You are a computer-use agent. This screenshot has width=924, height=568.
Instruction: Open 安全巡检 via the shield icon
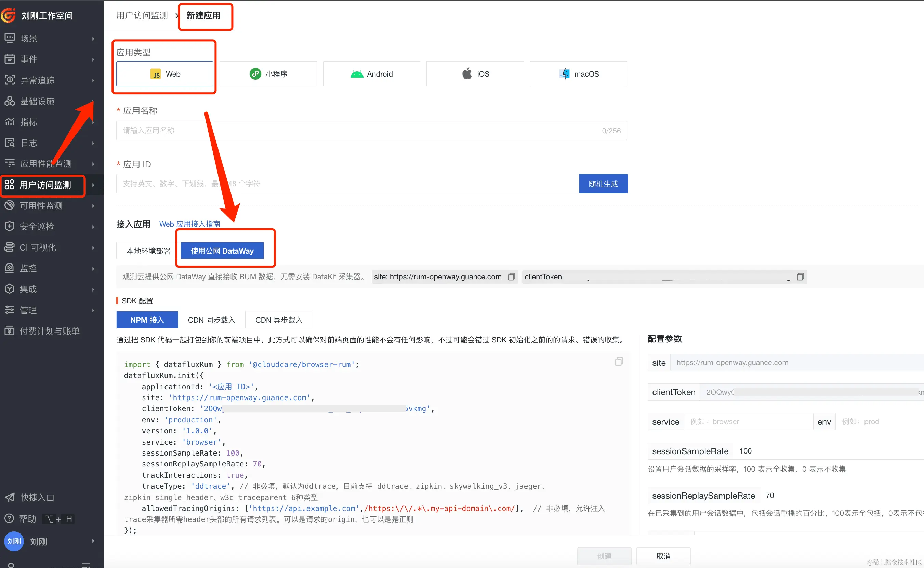point(10,227)
